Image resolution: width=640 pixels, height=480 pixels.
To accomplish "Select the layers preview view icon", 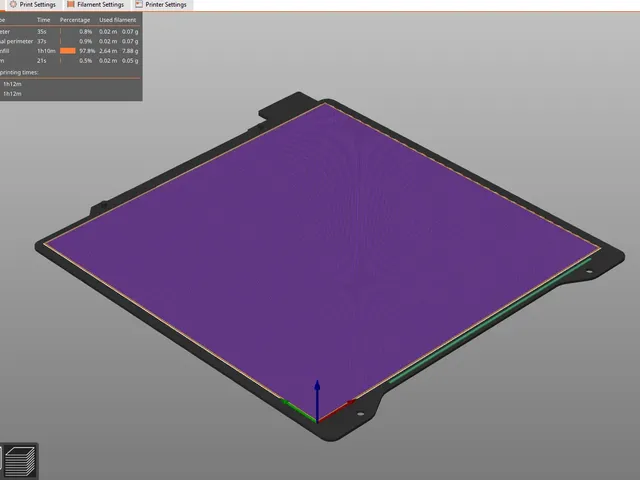I will pyautogui.click(x=20, y=461).
